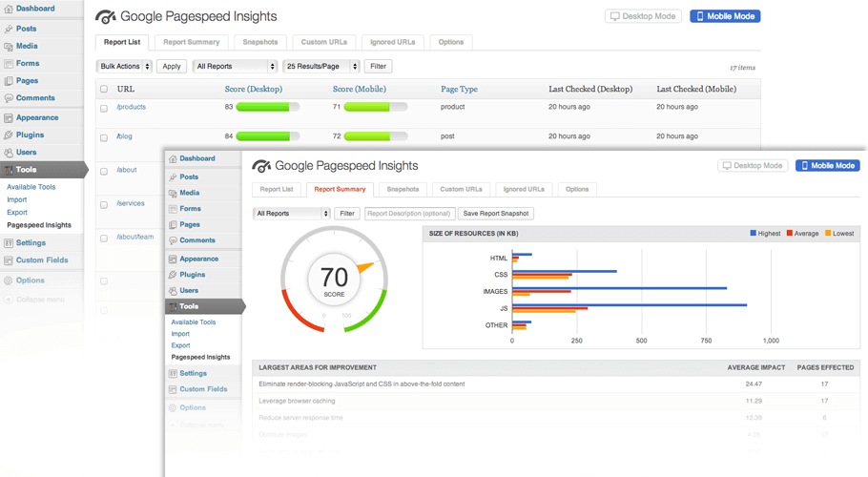
Task: Sort by Page Type column header
Action: (459, 89)
